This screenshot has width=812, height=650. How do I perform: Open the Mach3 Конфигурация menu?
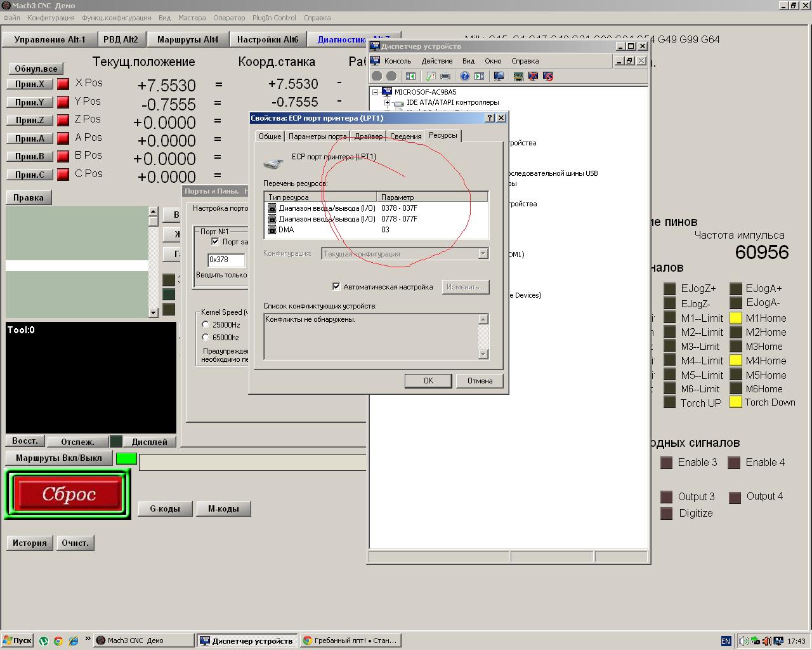coord(51,18)
